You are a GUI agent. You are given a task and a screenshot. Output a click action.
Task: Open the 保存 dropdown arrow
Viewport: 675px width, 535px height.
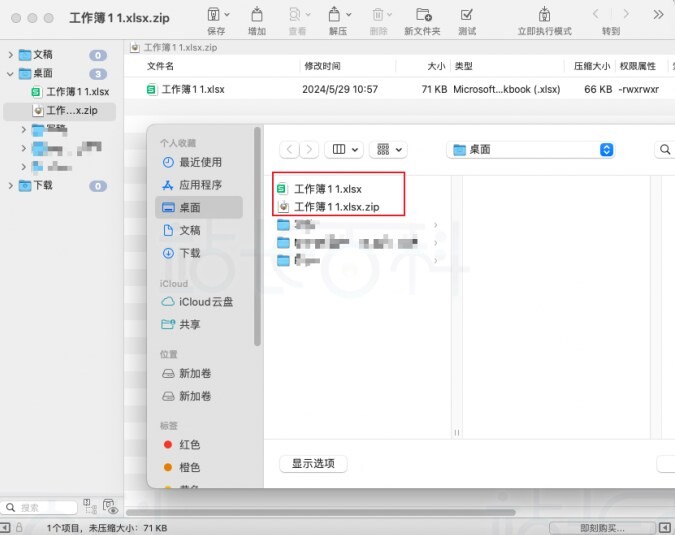point(227,15)
